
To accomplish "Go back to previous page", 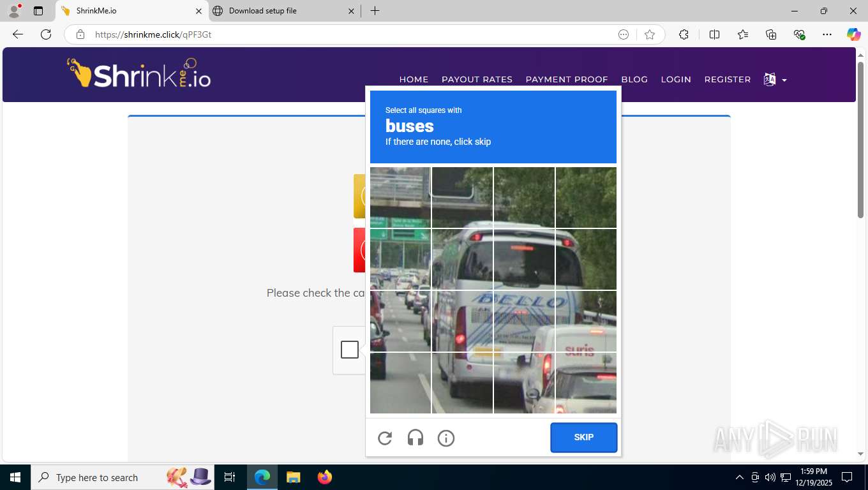I will point(18,34).
